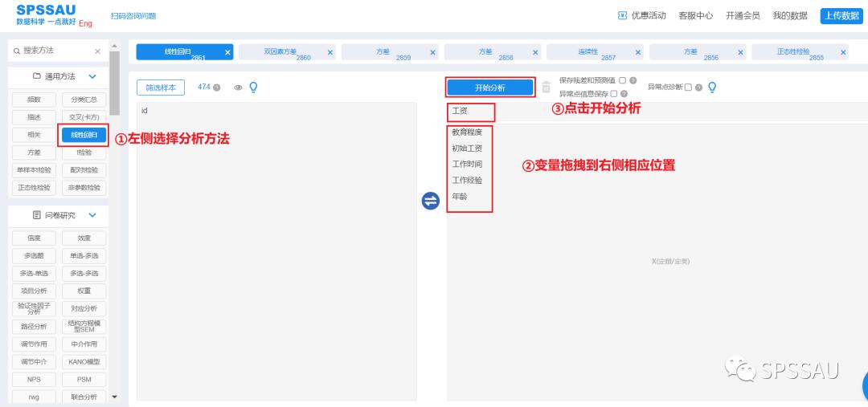Select the 相关 method button

(34, 135)
